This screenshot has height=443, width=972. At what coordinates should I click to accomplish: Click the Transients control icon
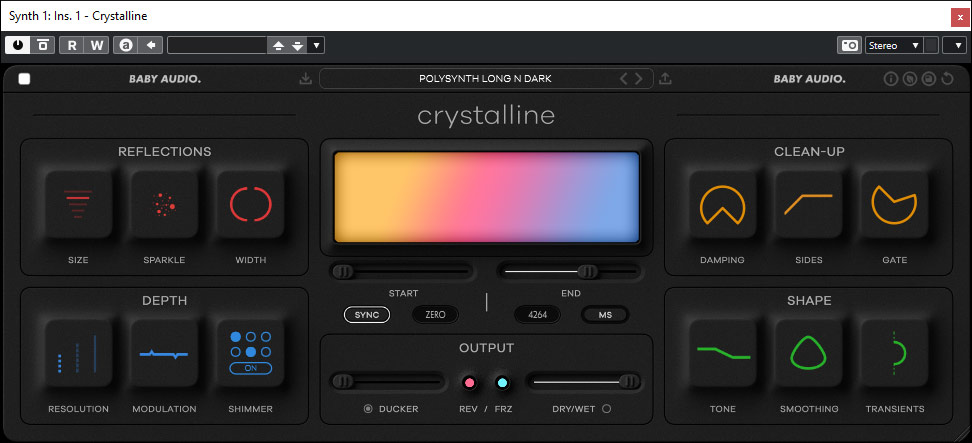coord(894,353)
